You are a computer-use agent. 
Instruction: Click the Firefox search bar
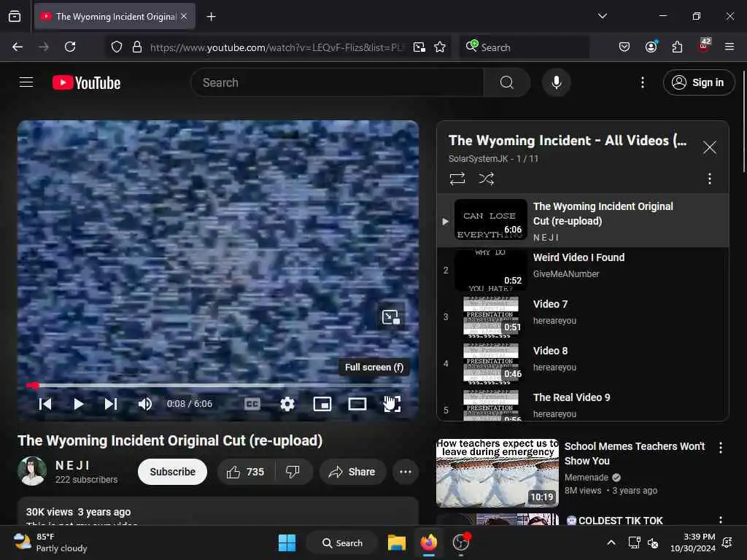[x=524, y=47]
